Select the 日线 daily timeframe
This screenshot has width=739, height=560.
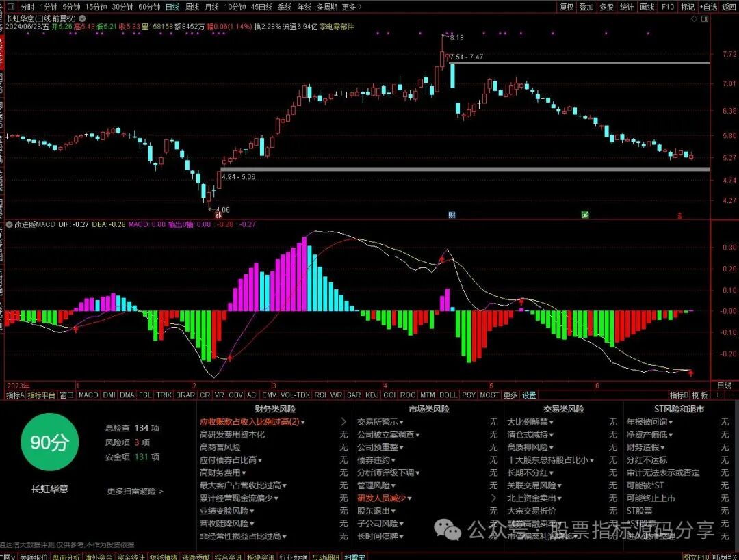coord(172,7)
